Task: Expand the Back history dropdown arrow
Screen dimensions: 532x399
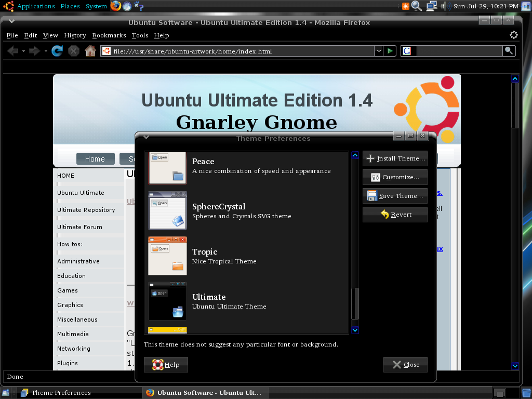Action: pyautogui.click(x=23, y=51)
